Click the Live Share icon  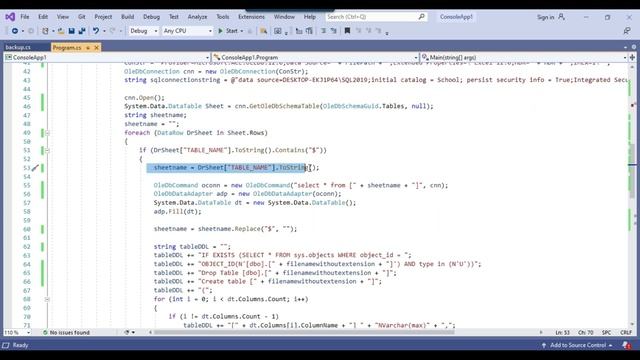[x=627, y=31]
